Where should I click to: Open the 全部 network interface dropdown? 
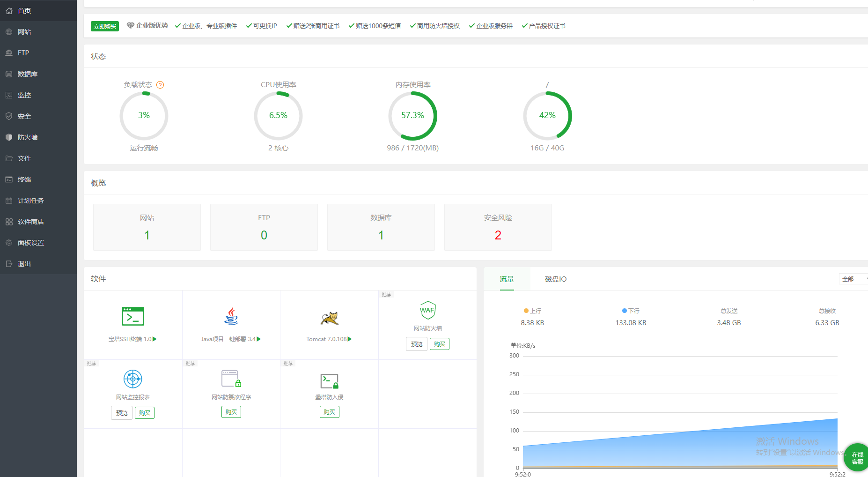[x=853, y=279]
